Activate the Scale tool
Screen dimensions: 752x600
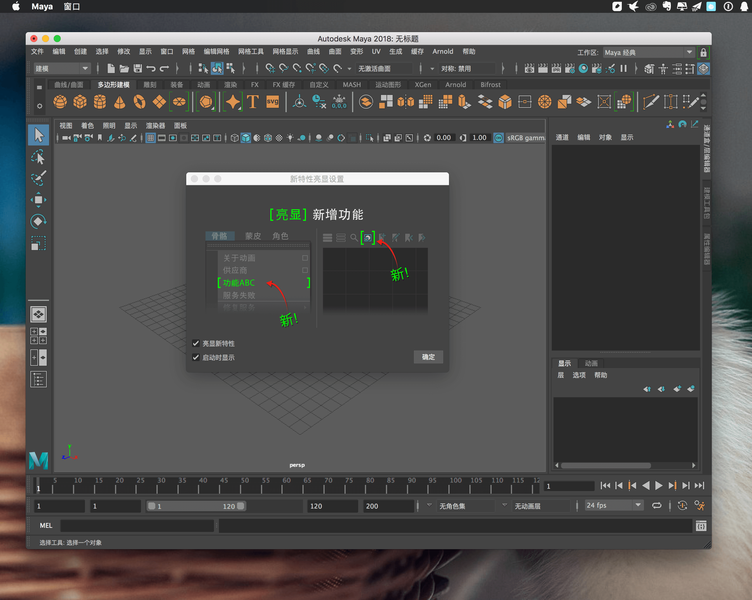(x=38, y=243)
